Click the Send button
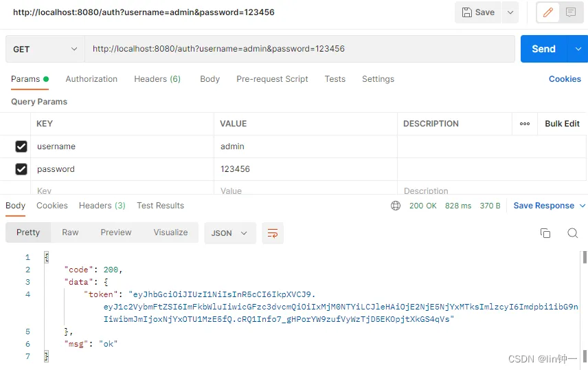This screenshot has height=370, width=588. coord(543,49)
